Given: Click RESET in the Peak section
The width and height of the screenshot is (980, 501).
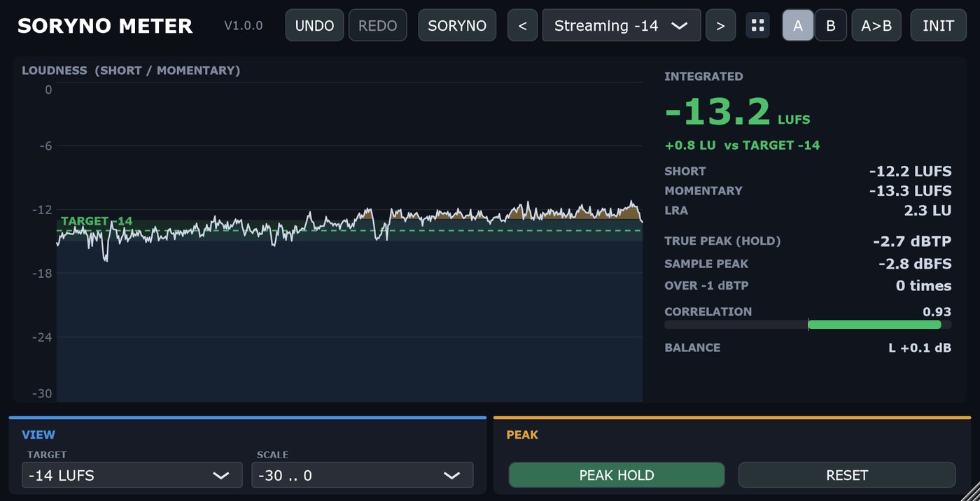Looking at the screenshot, I should (x=847, y=475).
